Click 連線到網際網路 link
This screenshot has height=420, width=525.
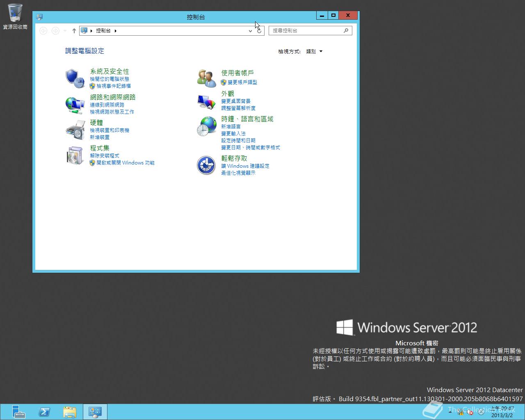pos(107,105)
